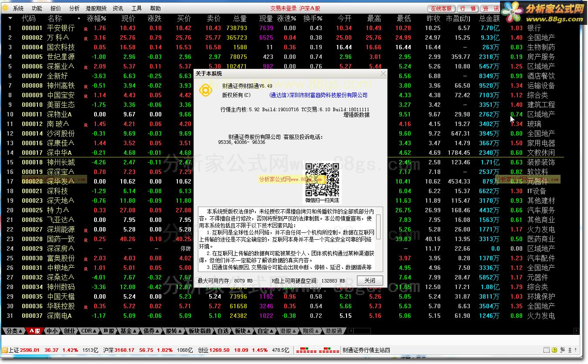Switch to the 创业 tab
Screen dimensions: 588x364
[x=70, y=331]
